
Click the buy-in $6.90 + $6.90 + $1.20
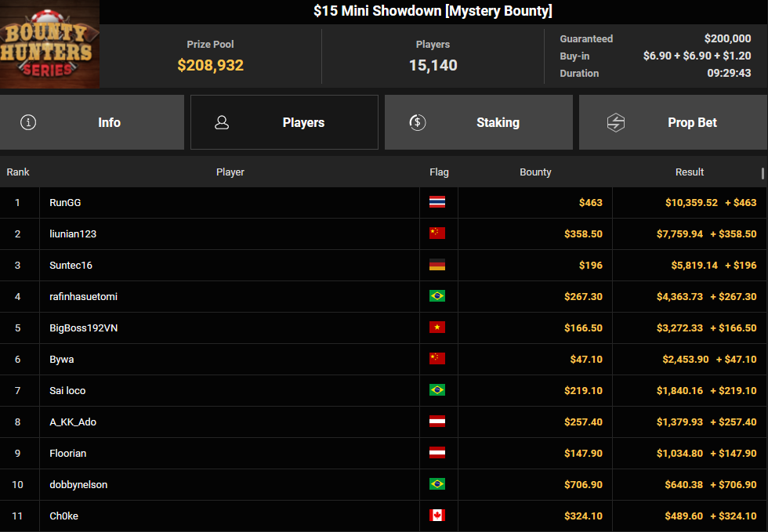[x=697, y=56]
